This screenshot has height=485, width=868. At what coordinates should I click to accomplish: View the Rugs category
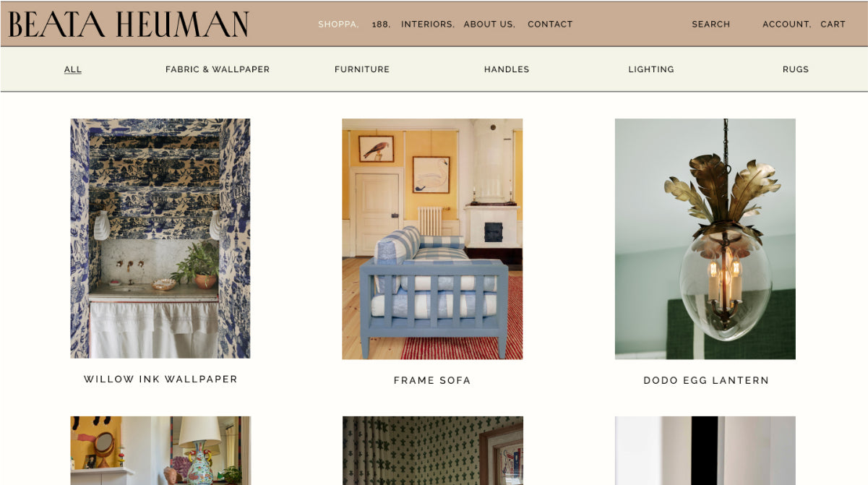click(796, 69)
